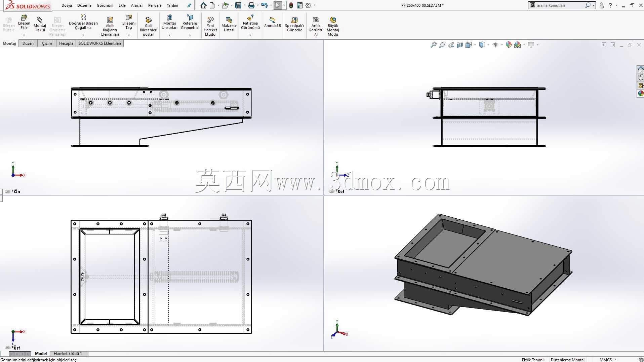644x362 pixels.
Task: Expand the Patlatma Görünümü dropdown arrow
Action: (250, 35)
